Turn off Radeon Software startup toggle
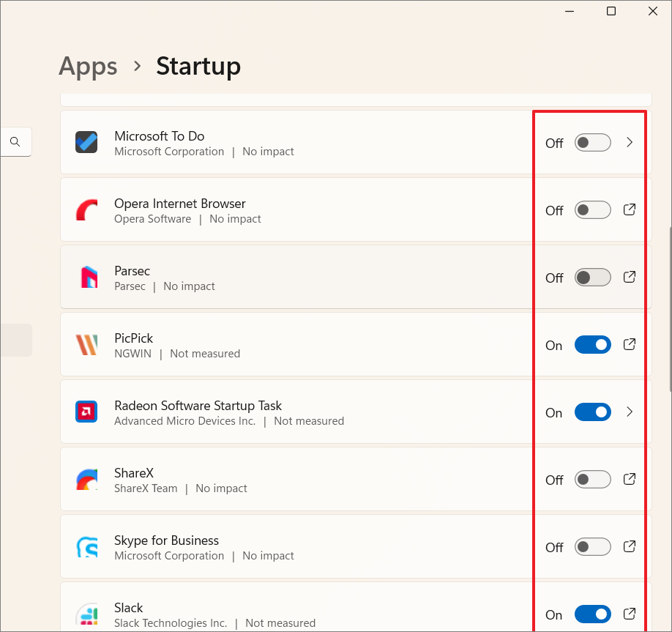Screen dimensions: 672x632 coord(592,412)
